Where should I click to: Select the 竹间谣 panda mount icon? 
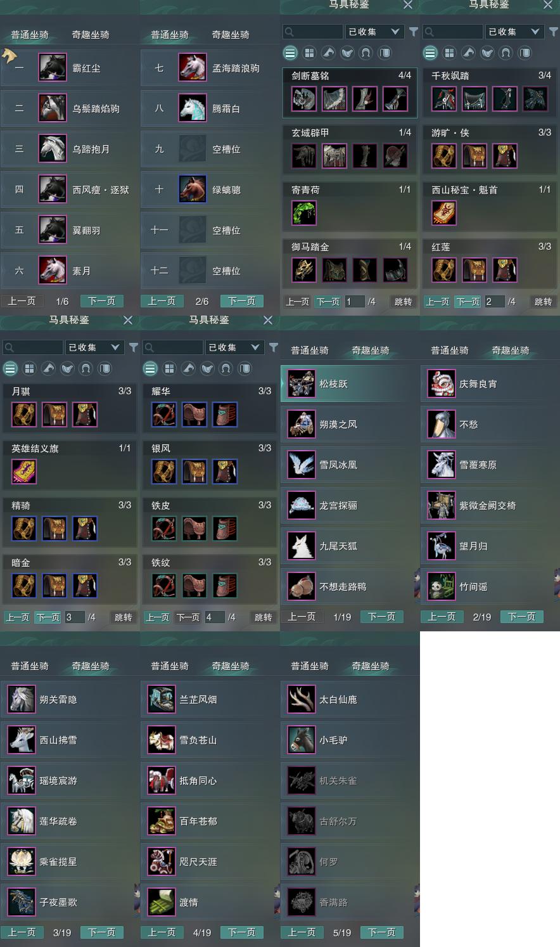[x=441, y=586]
